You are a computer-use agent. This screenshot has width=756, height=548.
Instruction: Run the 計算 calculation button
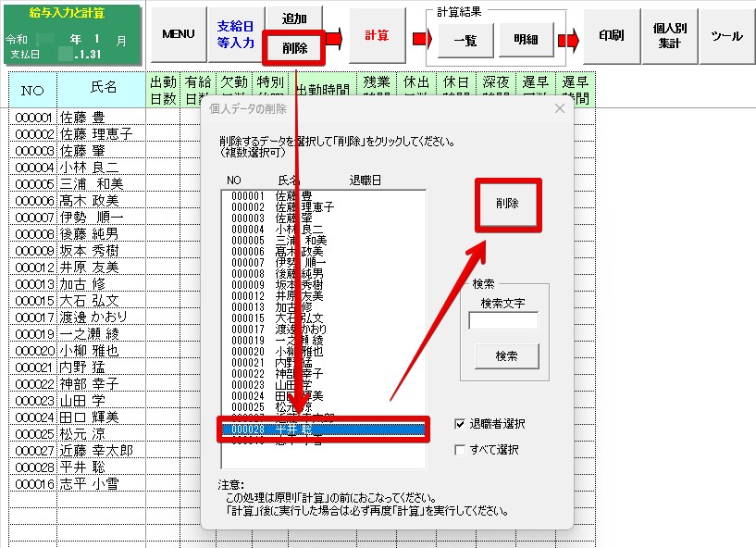[x=377, y=35]
